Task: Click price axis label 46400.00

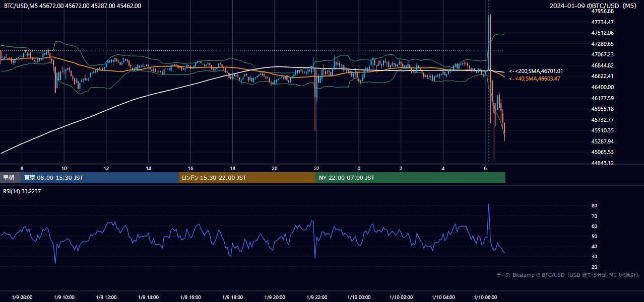Action: [x=603, y=87]
